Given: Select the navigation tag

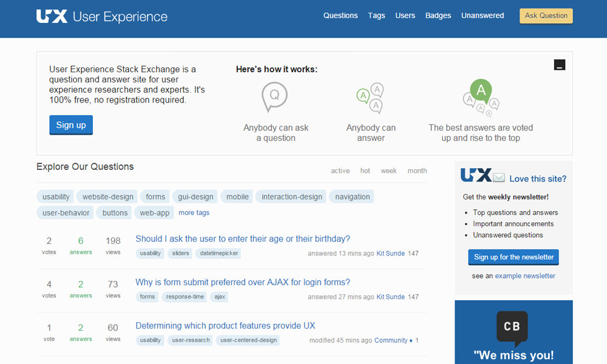Looking at the screenshot, I should point(352,197).
